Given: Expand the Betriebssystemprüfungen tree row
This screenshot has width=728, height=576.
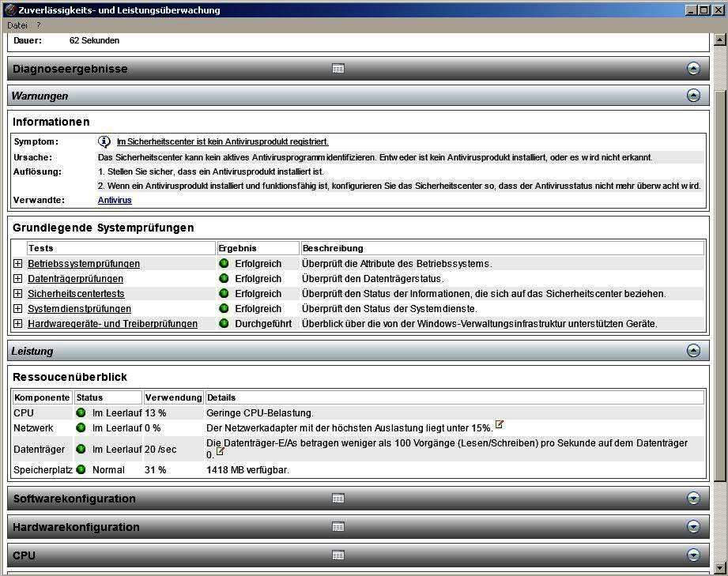Looking at the screenshot, I should coord(18,264).
